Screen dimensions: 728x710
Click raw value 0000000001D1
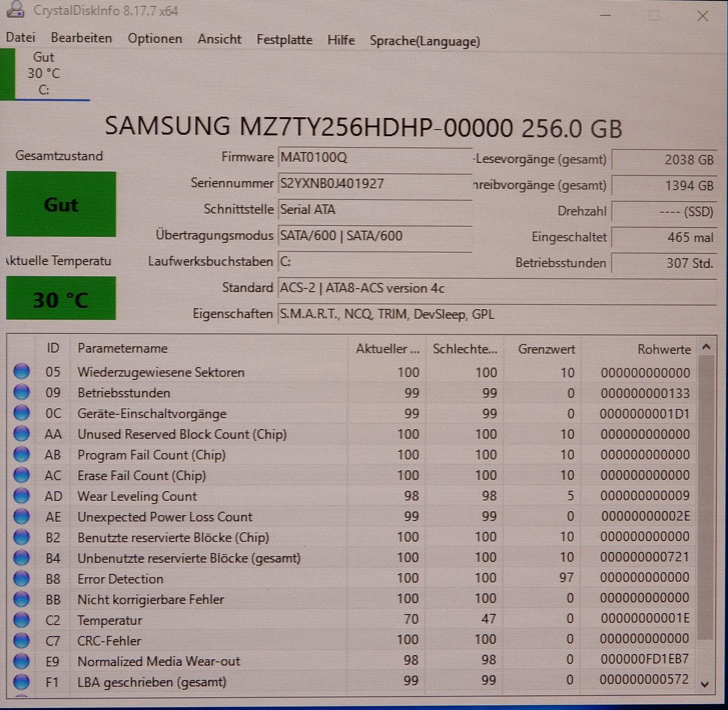(x=645, y=414)
